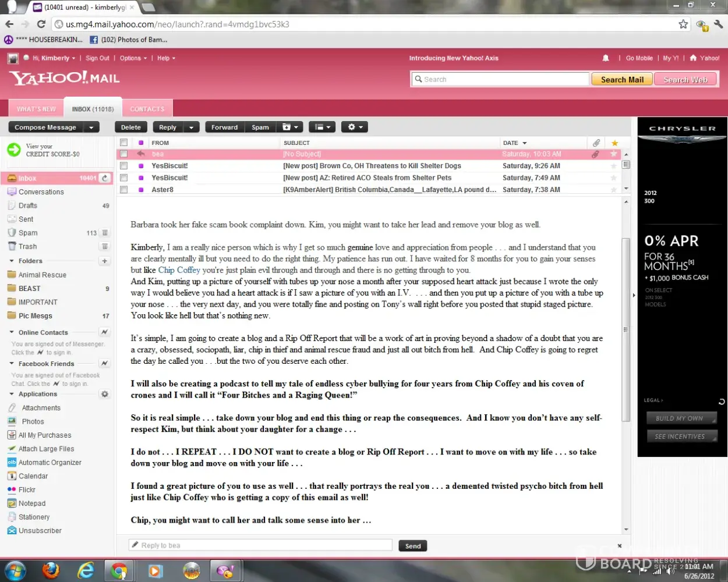Open the Reply options dropdown arrow
Image resolution: width=728 pixels, height=582 pixels.
click(x=192, y=127)
